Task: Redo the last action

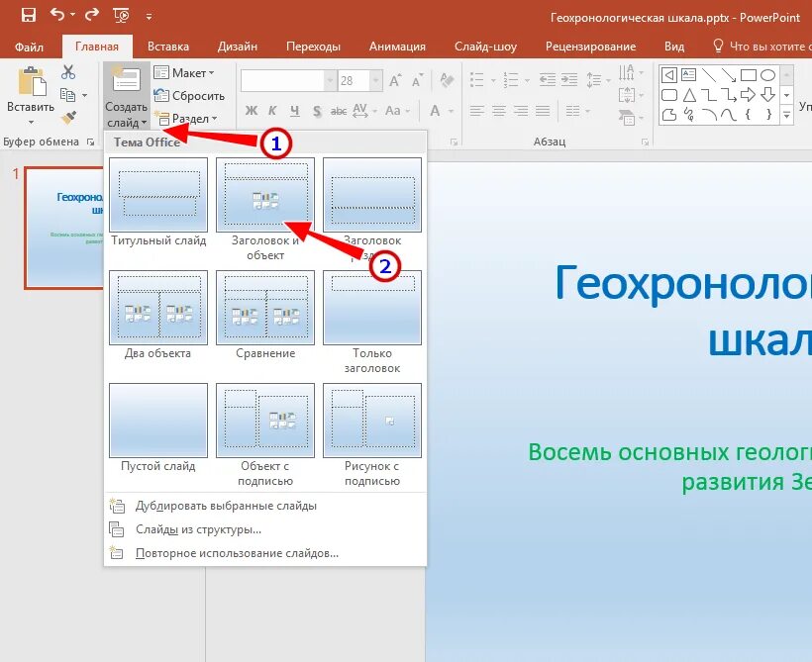Action: (x=92, y=15)
